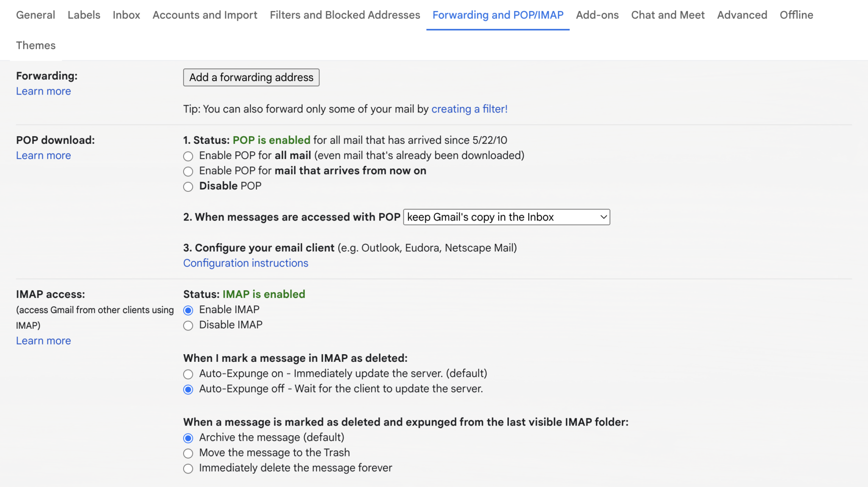Open the creating a filter link
Image resolution: width=868 pixels, height=487 pixels.
469,109
